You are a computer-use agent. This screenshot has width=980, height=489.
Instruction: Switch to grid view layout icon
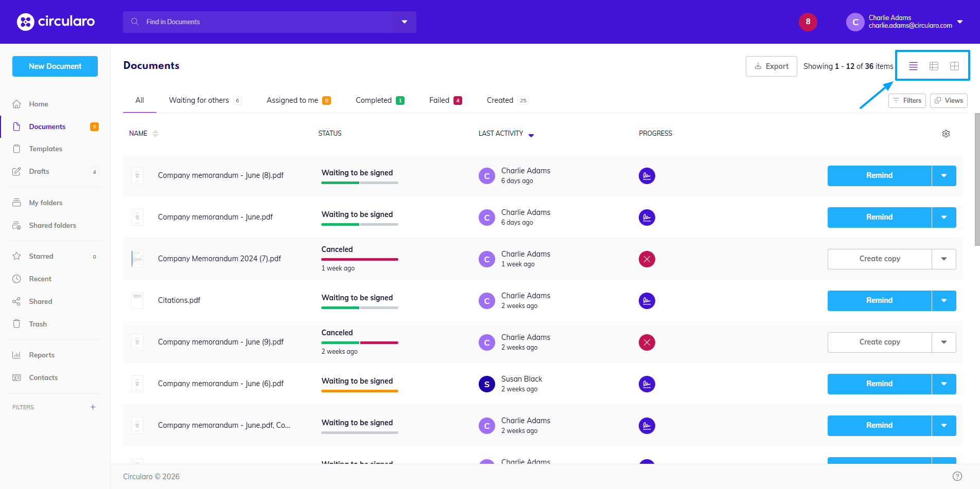pos(954,66)
